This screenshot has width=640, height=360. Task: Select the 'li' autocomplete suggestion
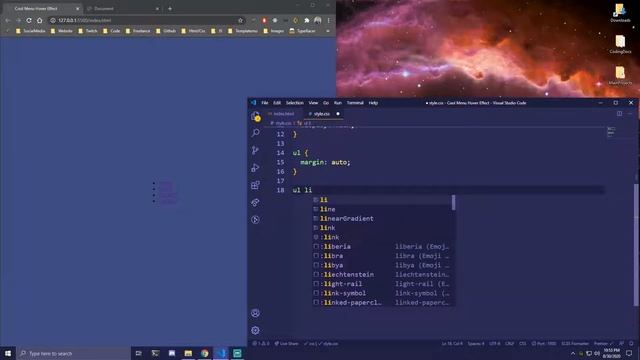point(384,200)
